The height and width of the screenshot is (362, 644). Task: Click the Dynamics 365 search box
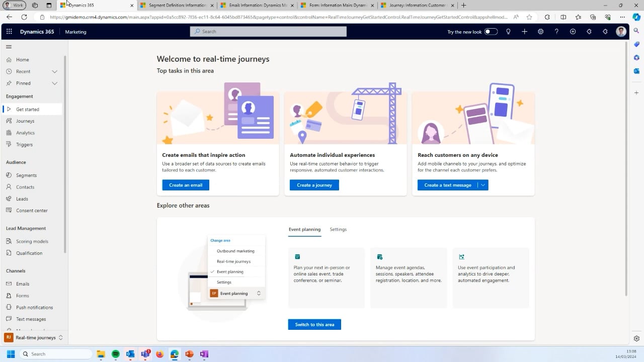268,31
